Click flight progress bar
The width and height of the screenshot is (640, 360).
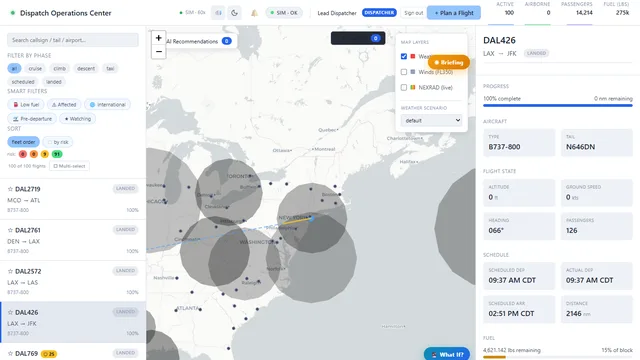pyautogui.click(x=558, y=105)
